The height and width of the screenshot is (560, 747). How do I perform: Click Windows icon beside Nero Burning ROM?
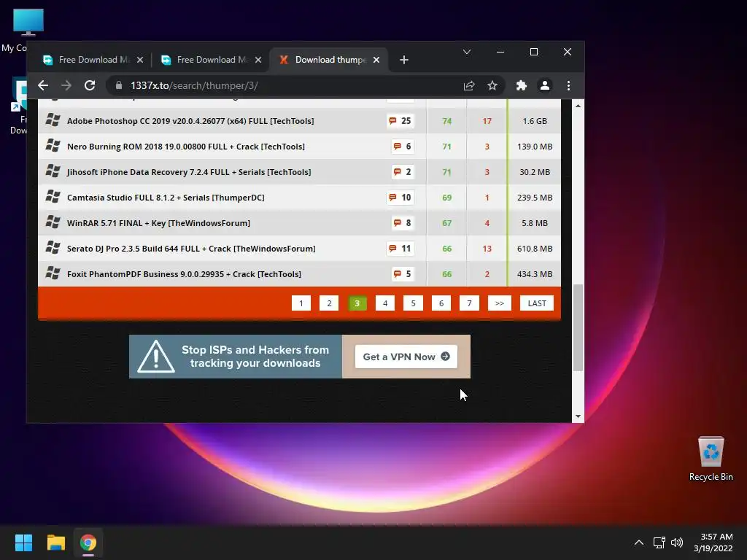53,145
